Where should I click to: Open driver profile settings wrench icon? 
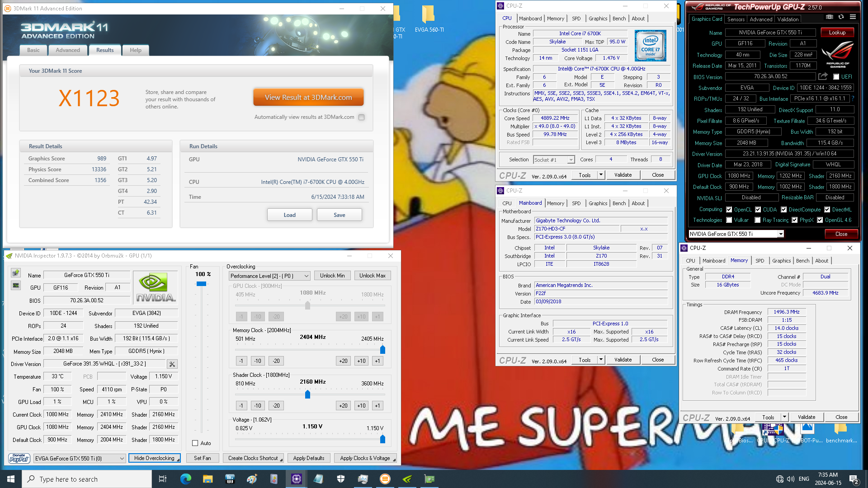click(x=172, y=364)
